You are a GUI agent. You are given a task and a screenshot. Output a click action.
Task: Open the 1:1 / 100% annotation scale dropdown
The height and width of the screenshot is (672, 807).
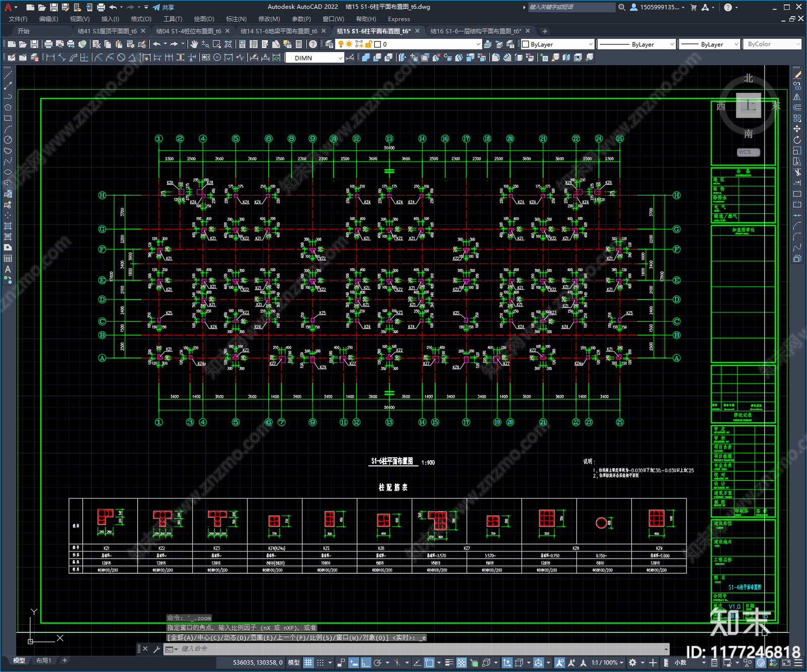(607, 662)
